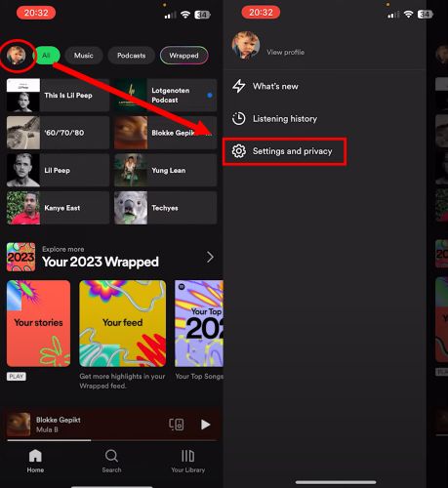Open Your Library tab
The width and height of the screenshot is (448, 488).
[x=188, y=461]
